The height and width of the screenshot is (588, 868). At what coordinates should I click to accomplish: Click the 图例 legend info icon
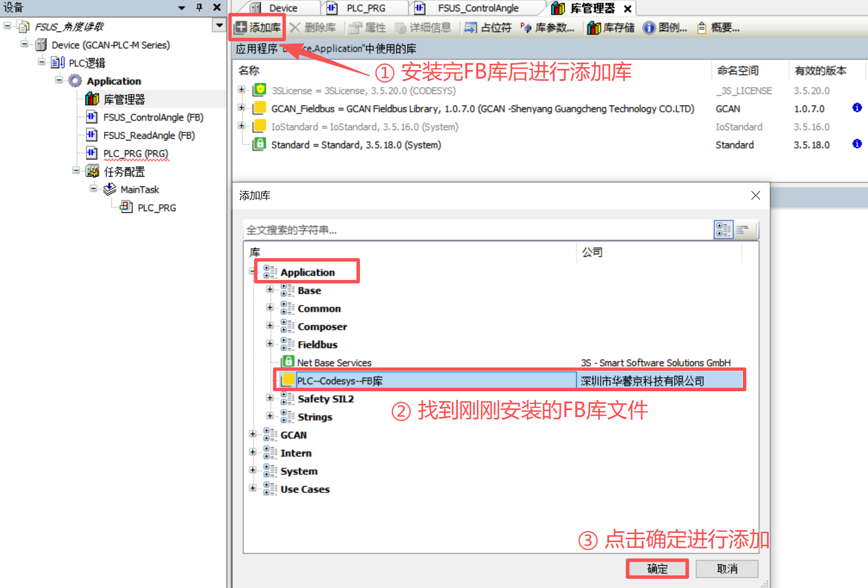pos(649,28)
